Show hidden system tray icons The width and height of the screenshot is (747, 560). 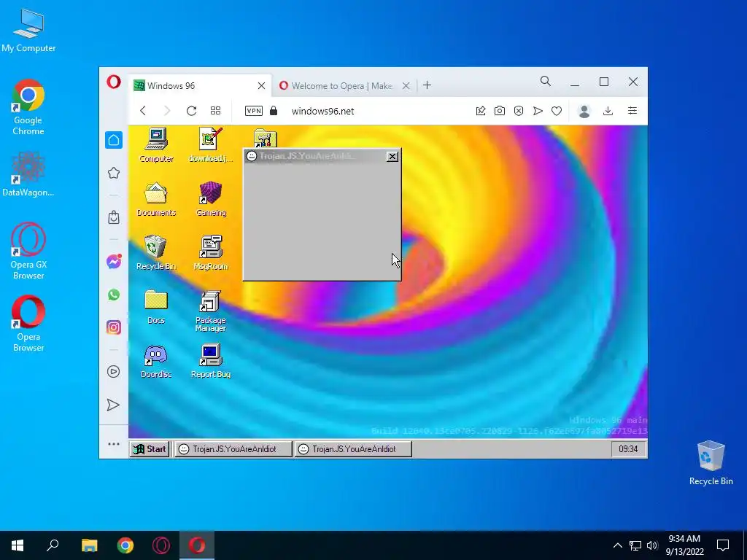(617, 545)
